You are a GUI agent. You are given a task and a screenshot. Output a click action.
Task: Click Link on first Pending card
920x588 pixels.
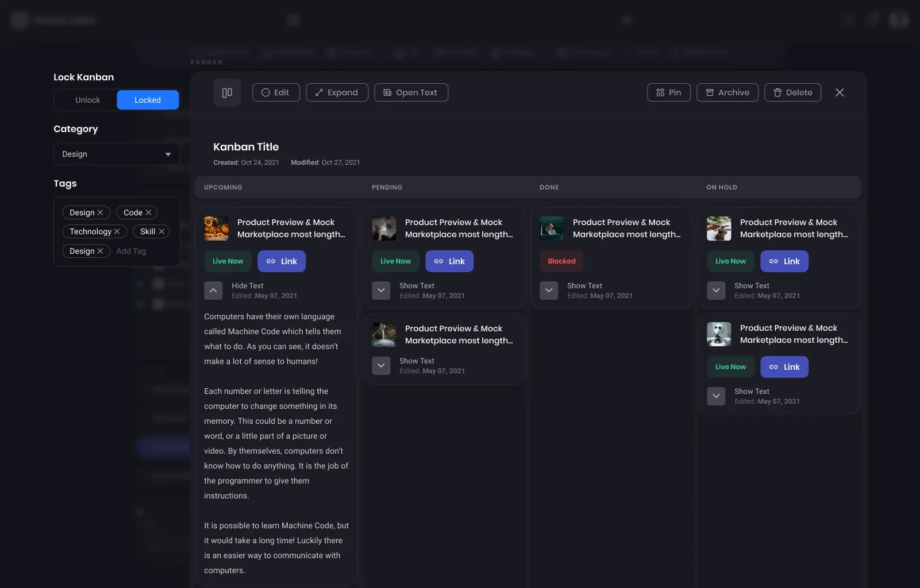coord(449,261)
